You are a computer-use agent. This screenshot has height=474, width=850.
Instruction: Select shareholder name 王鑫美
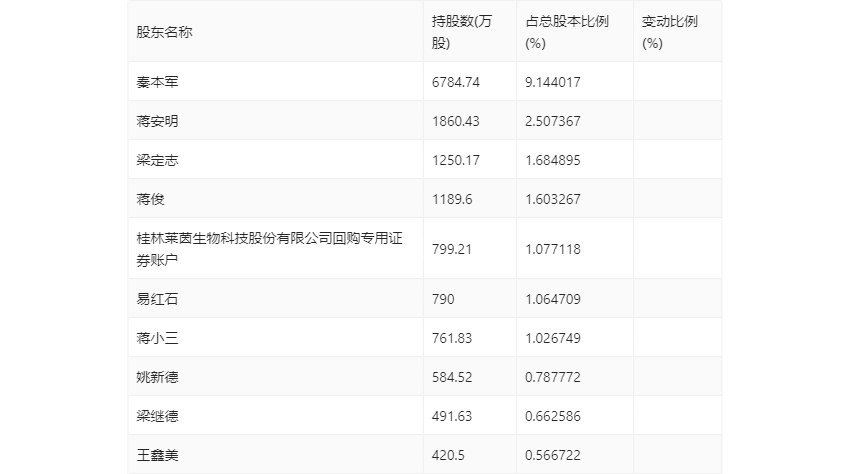(x=157, y=455)
